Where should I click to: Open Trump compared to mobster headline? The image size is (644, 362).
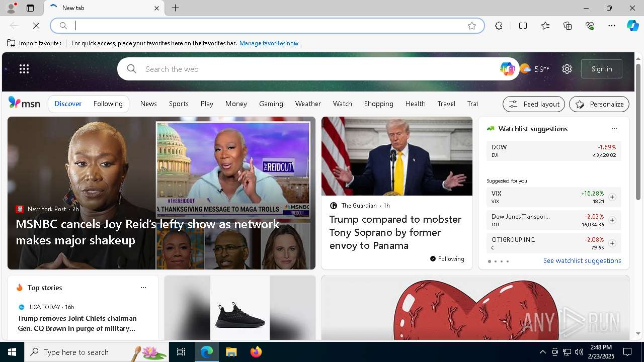(x=395, y=232)
